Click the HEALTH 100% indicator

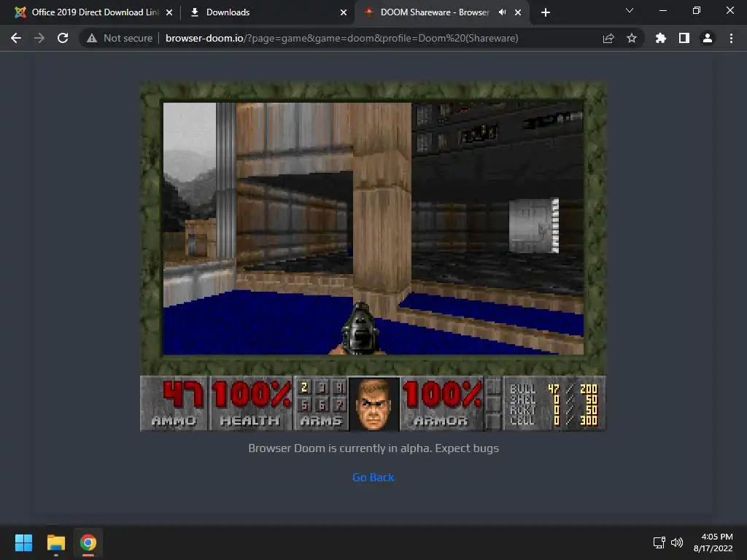(x=251, y=403)
